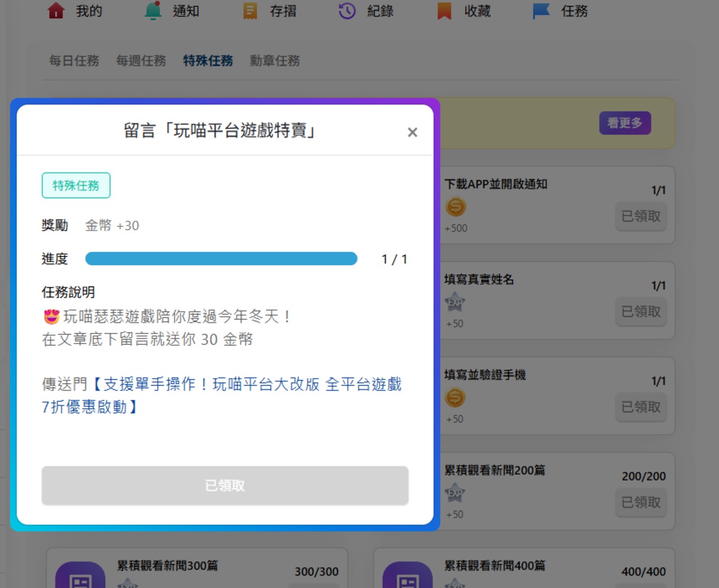Click 已領取 on 填寫並驗證手機 task

point(641,407)
